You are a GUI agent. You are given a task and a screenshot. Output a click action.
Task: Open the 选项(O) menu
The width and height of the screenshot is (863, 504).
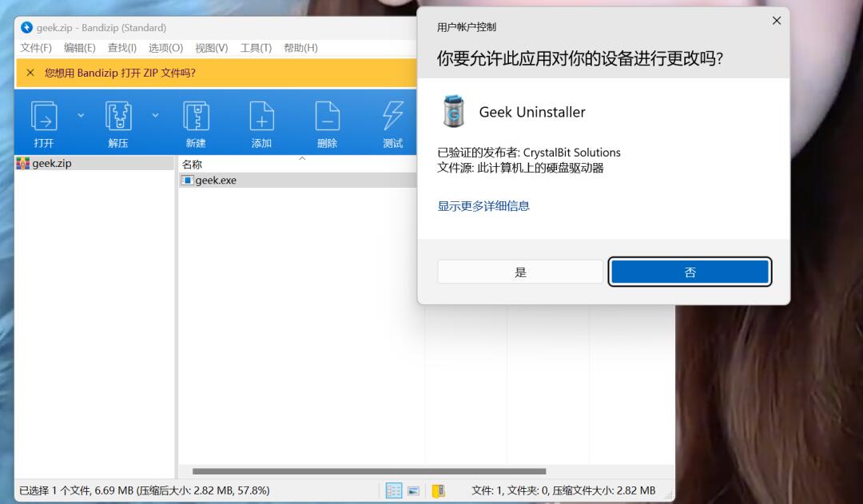click(x=165, y=48)
